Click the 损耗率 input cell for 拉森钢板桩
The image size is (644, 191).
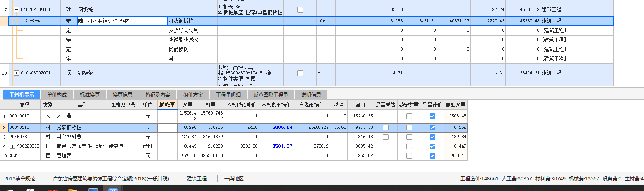click(167, 128)
